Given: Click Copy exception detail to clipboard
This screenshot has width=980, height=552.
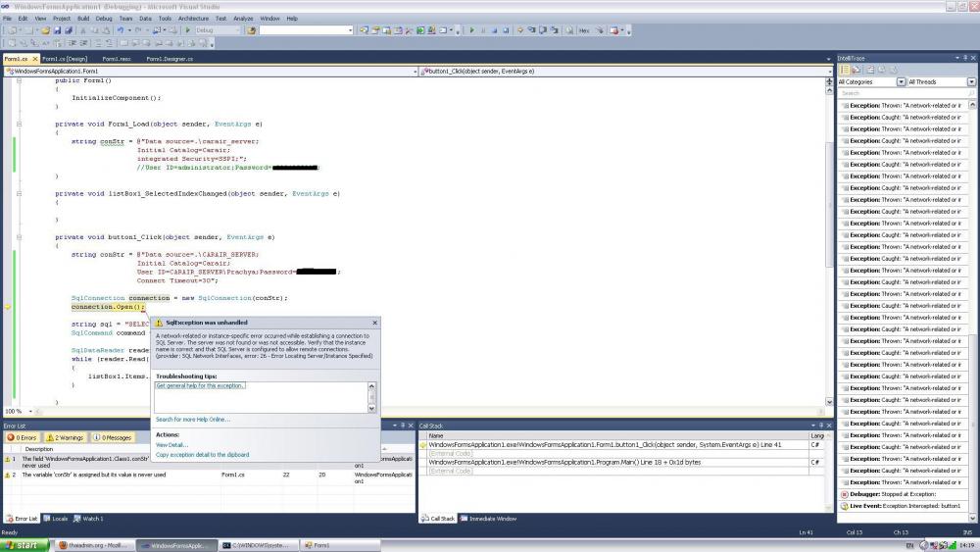Looking at the screenshot, I should pos(202,455).
